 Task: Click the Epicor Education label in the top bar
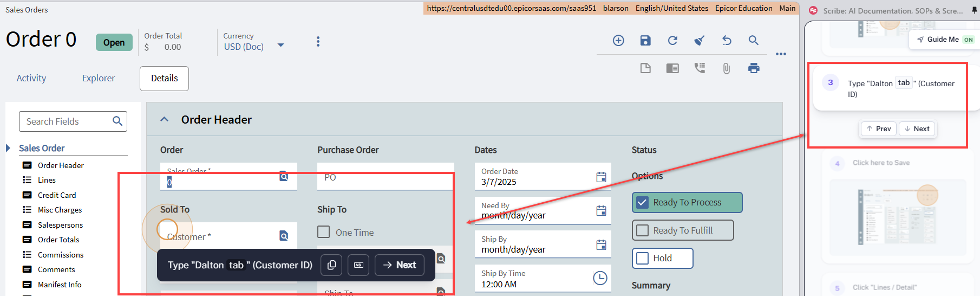(x=743, y=8)
